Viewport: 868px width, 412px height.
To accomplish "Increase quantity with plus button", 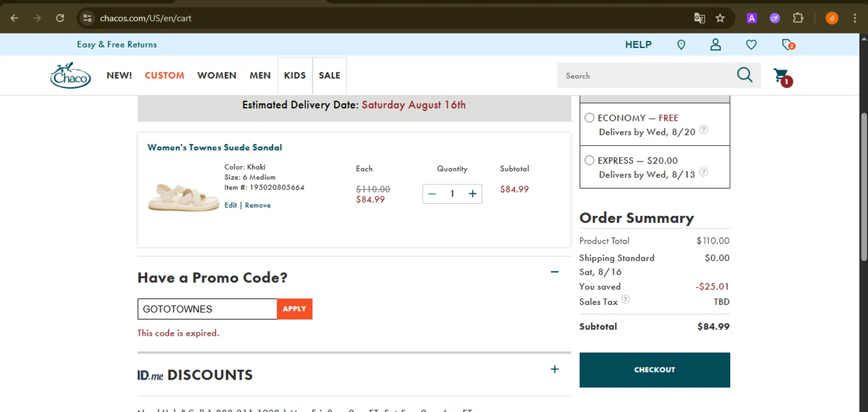I will 473,194.
